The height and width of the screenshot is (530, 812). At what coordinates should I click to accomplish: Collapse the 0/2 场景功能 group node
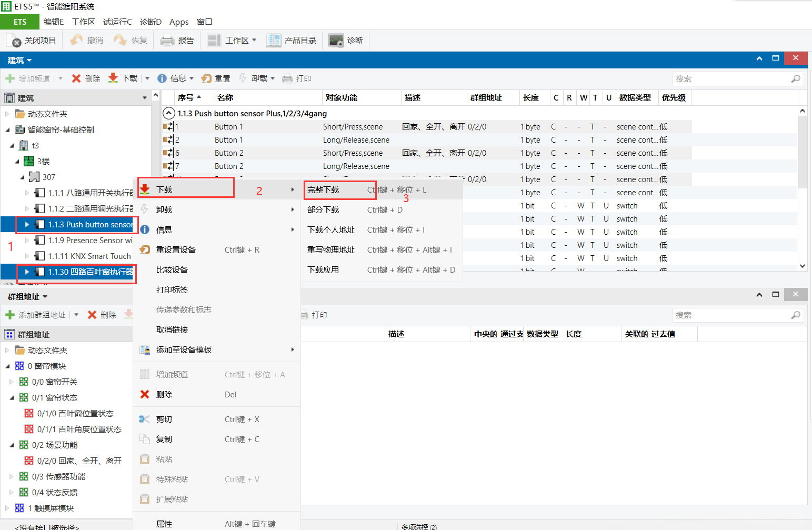pos(12,445)
